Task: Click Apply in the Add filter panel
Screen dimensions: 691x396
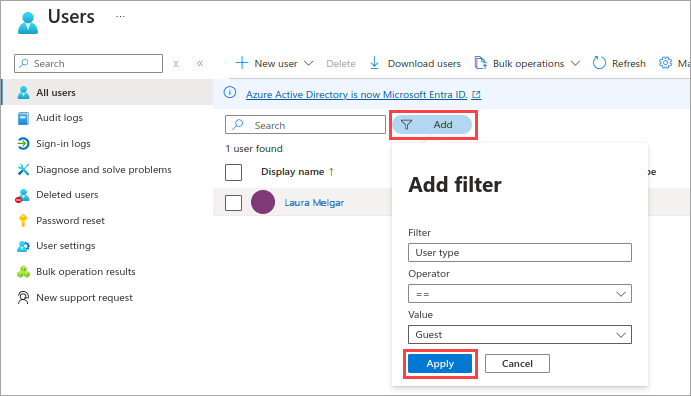Action: click(x=440, y=363)
